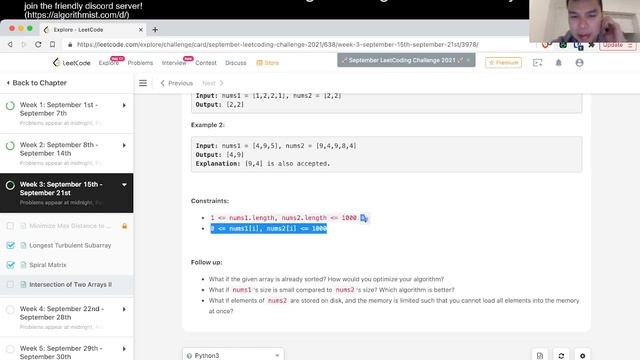Close the Explore - LeetCode tab
Image resolution: width=640 pixels, height=360 pixels.
coord(140,30)
